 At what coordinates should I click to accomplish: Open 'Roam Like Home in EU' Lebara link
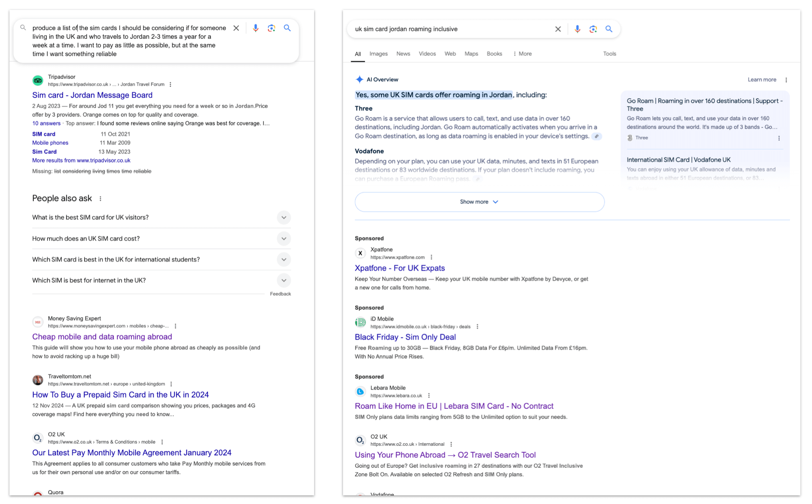pyautogui.click(x=454, y=406)
